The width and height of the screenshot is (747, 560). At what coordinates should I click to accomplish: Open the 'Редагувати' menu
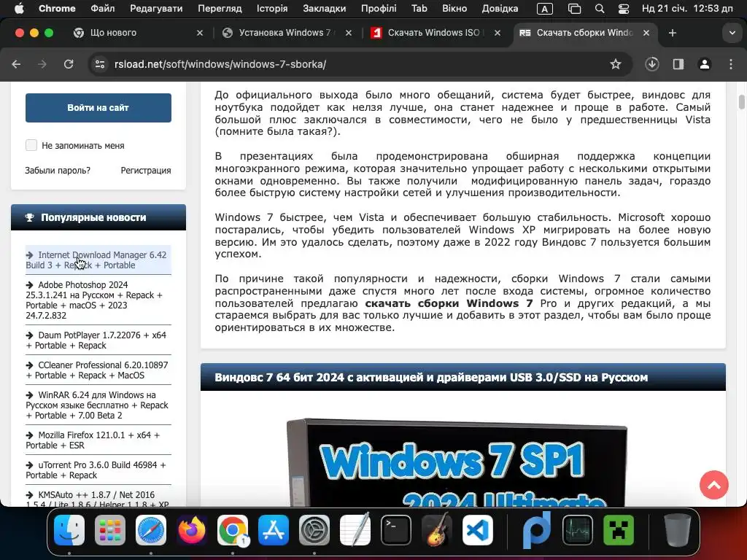(156, 9)
